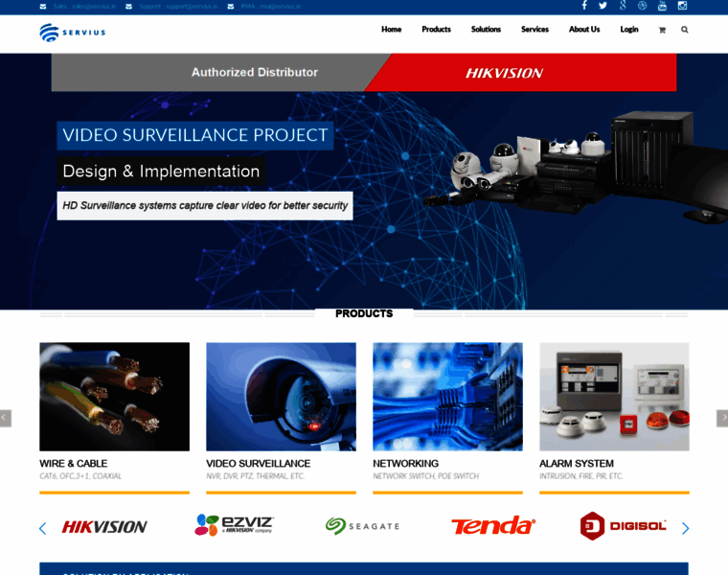Click the 'CAT6, OFC,3+1, COAXIAL' subtitle

pyautogui.click(x=80, y=476)
